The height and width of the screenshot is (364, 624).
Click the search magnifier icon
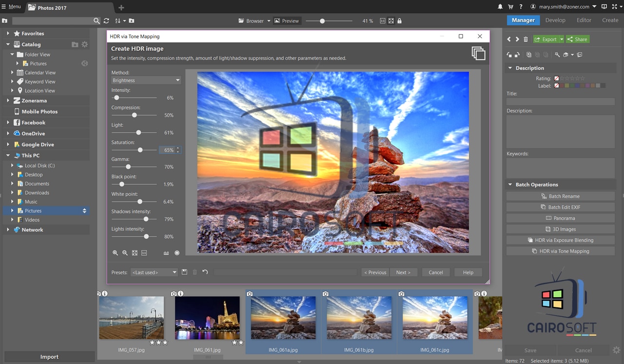(97, 21)
